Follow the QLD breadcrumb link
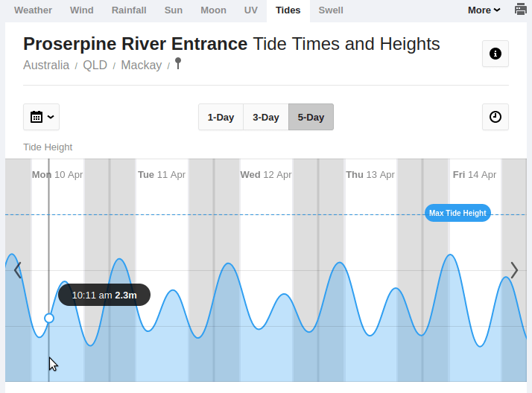The width and height of the screenshot is (532, 393). 95,65
